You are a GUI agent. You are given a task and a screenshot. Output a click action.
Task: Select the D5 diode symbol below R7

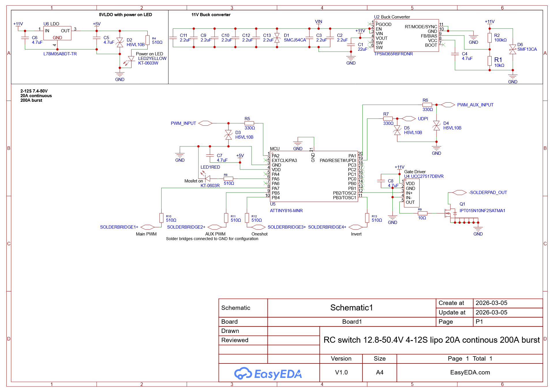tap(397, 130)
